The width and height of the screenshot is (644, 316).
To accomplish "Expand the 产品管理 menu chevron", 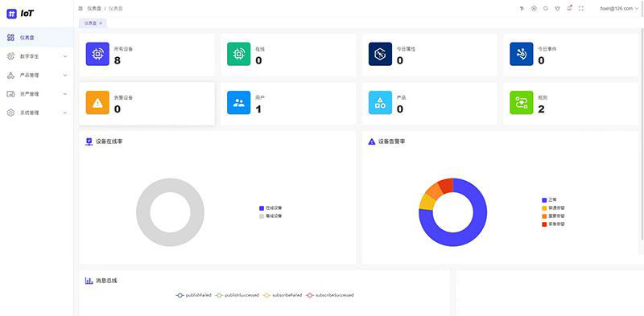I will [x=65, y=76].
